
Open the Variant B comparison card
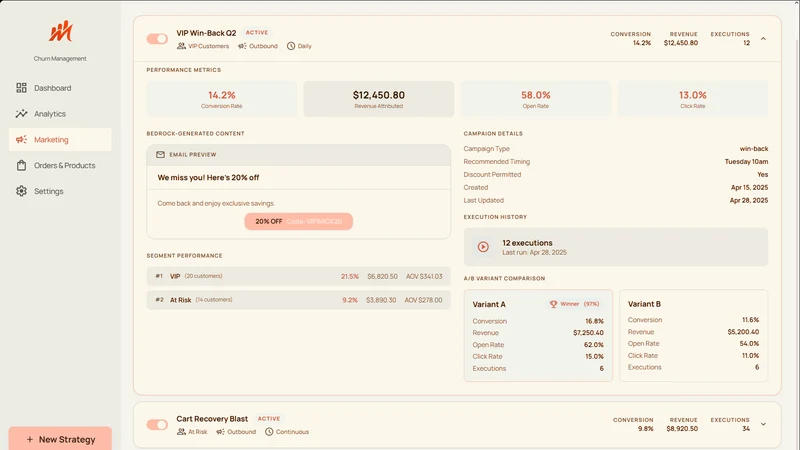coord(693,336)
